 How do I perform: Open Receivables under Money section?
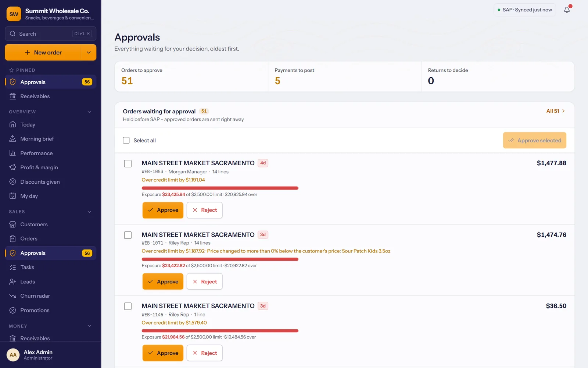51,338
